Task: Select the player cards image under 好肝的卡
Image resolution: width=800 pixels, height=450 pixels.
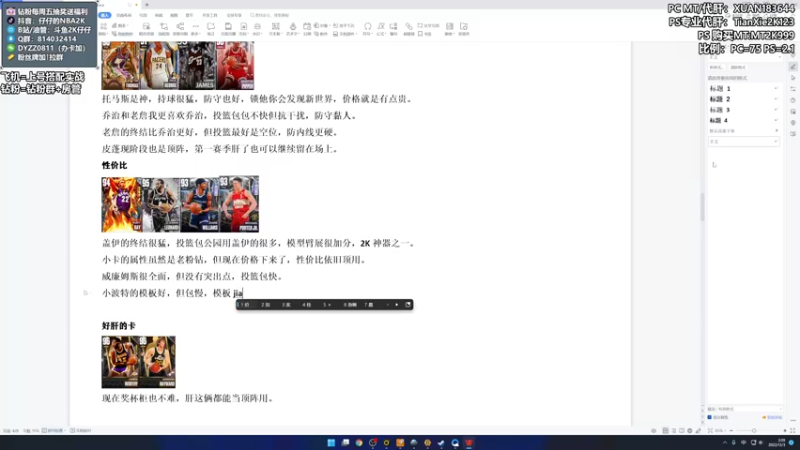Action: coord(138,362)
